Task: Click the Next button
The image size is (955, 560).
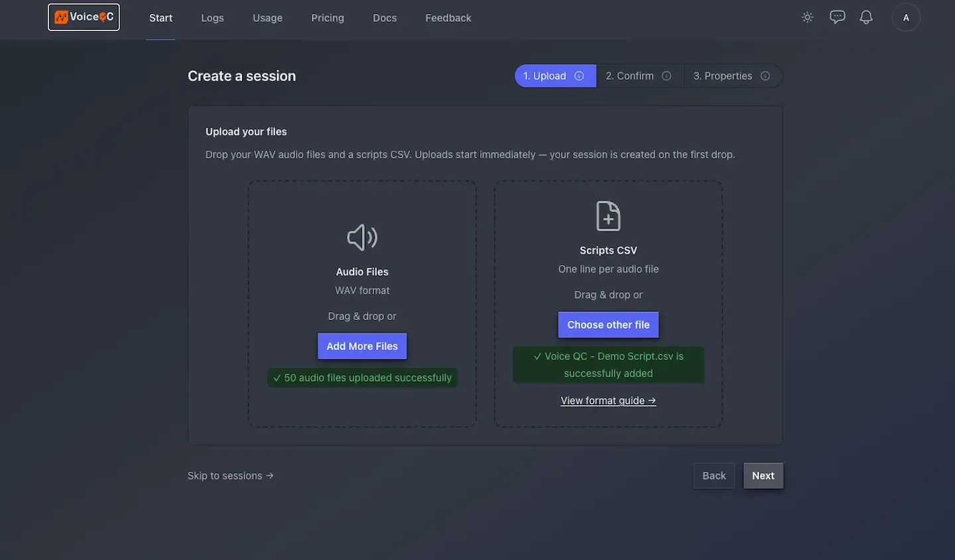Action: [x=763, y=476]
